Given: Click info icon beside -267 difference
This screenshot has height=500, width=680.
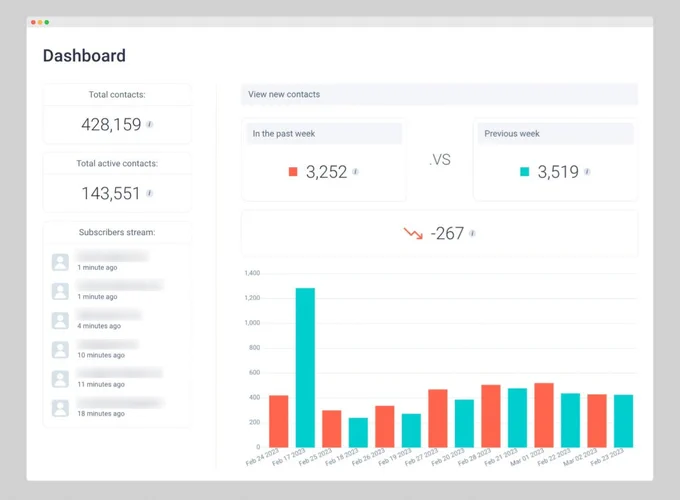Looking at the screenshot, I should pos(472,233).
